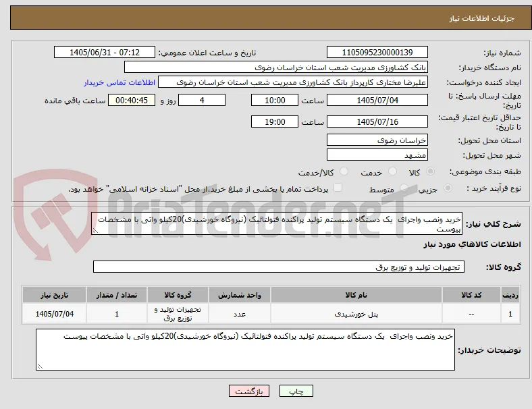Click the بازگشت back button

coord(249,391)
